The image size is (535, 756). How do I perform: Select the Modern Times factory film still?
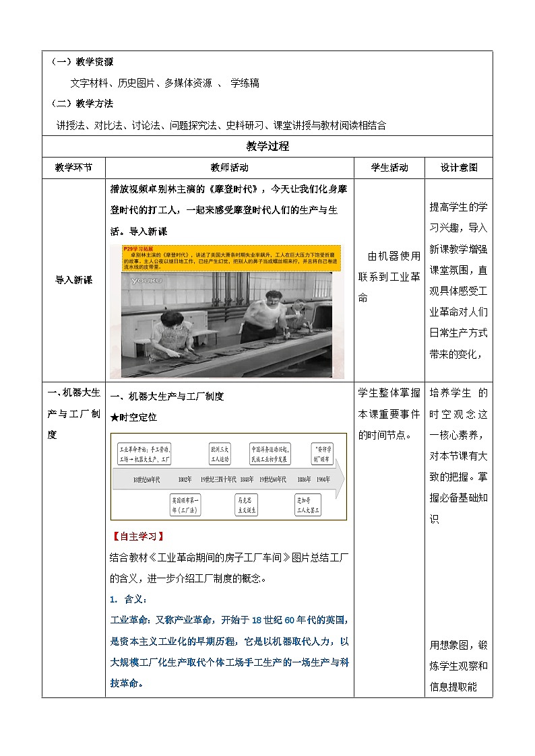tap(226, 324)
